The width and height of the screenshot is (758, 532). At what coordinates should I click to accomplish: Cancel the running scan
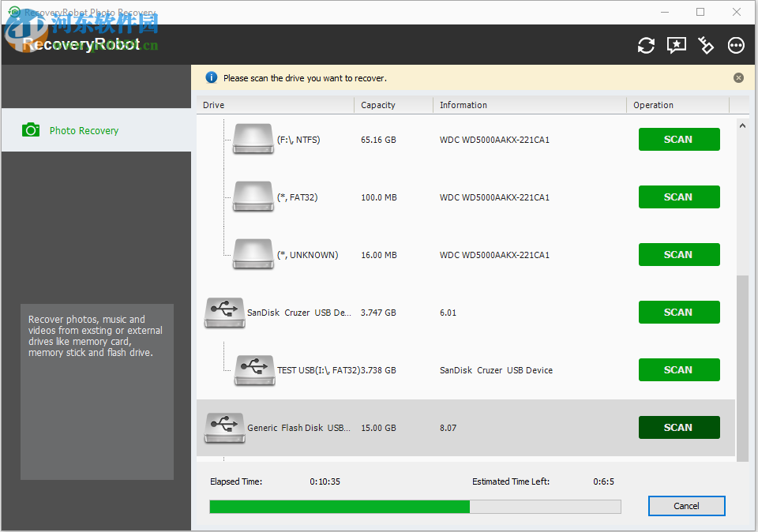point(686,506)
